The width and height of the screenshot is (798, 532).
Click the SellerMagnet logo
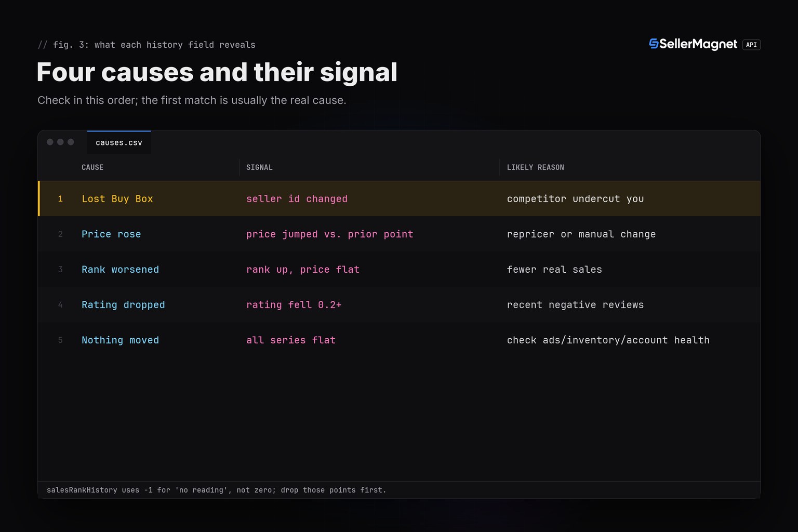point(693,45)
